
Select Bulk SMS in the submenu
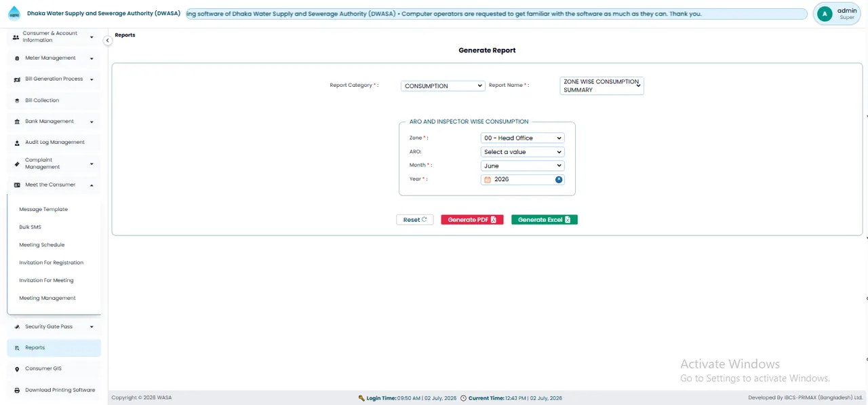coord(31,227)
